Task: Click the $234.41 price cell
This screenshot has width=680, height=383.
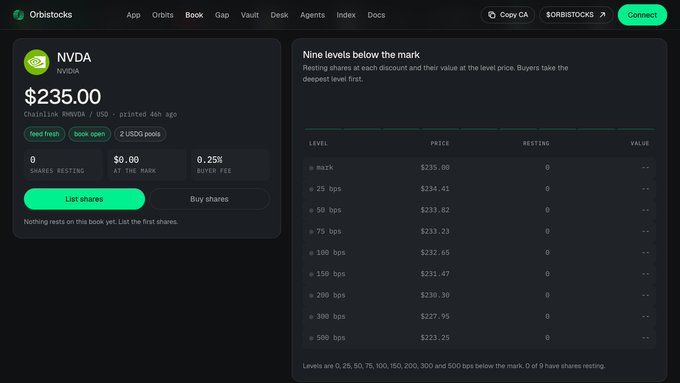Action: 435,189
